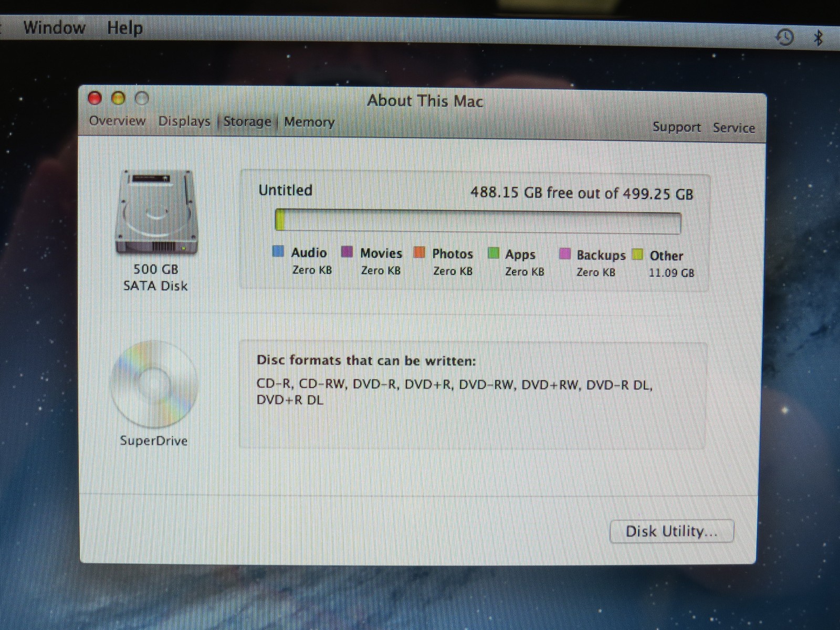Click the text 488.15 GB free out of 499.25 GB
The image size is (840, 630).
(x=582, y=193)
